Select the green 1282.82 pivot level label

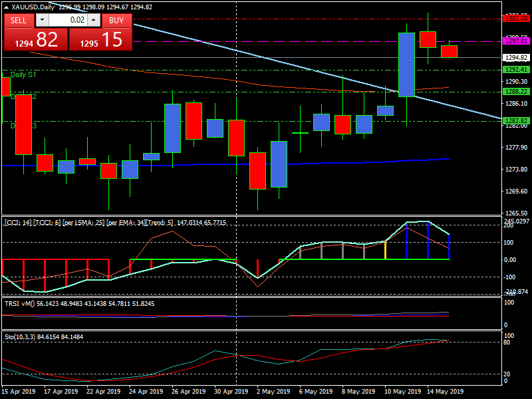click(516, 121)
